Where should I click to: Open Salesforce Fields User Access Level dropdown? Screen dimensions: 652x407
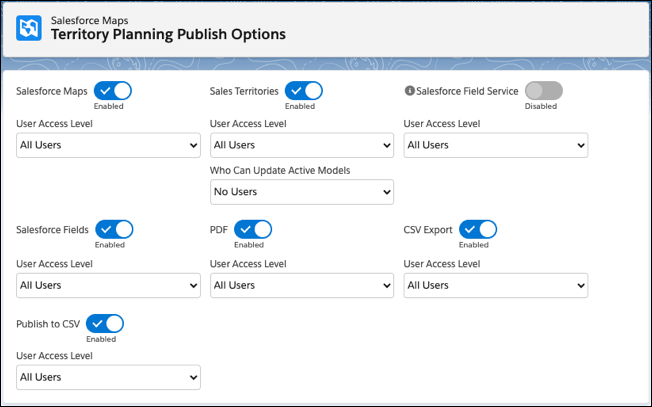pyautogui.click(x=108, y=286)
